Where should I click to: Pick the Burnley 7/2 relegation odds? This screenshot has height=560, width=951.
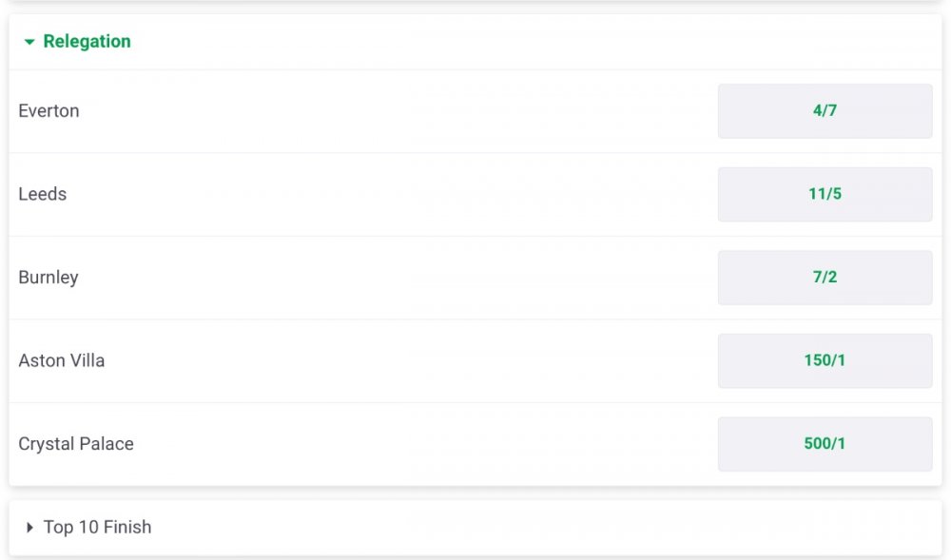pyautogui.click(x=825, y=278)
